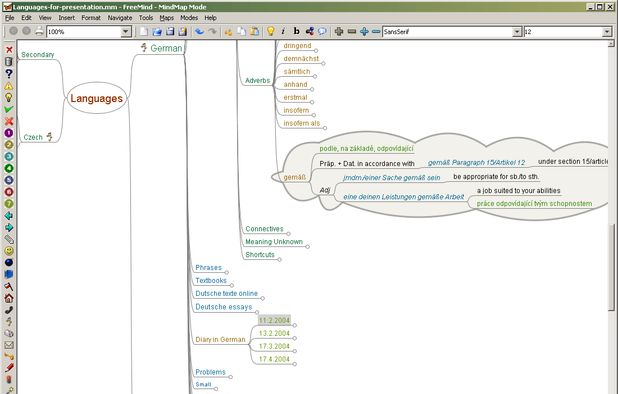Expand the Textbooks node

click(232, 285)
